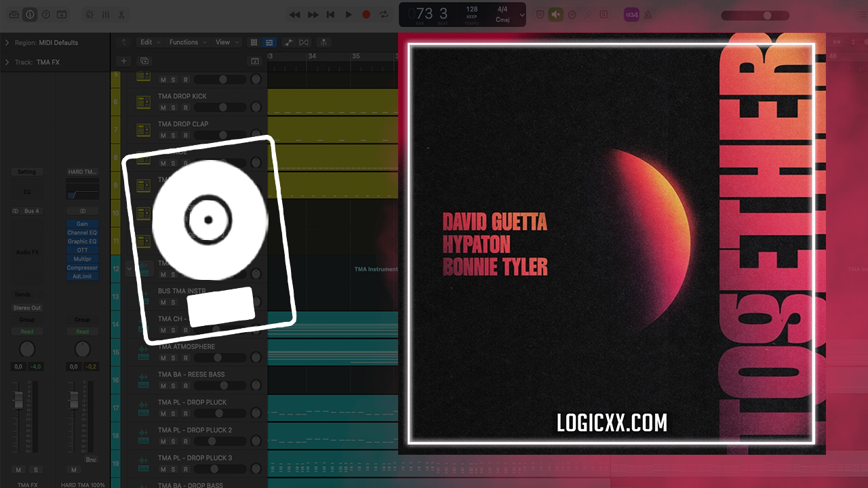Open the OTT plugin slot

[82, 250]
